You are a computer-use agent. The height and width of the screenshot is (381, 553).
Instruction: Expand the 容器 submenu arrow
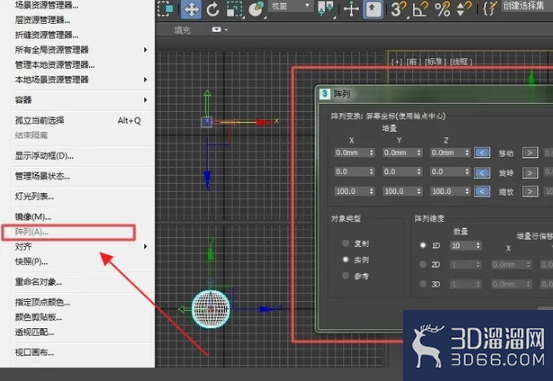click(x=145, y=100)
